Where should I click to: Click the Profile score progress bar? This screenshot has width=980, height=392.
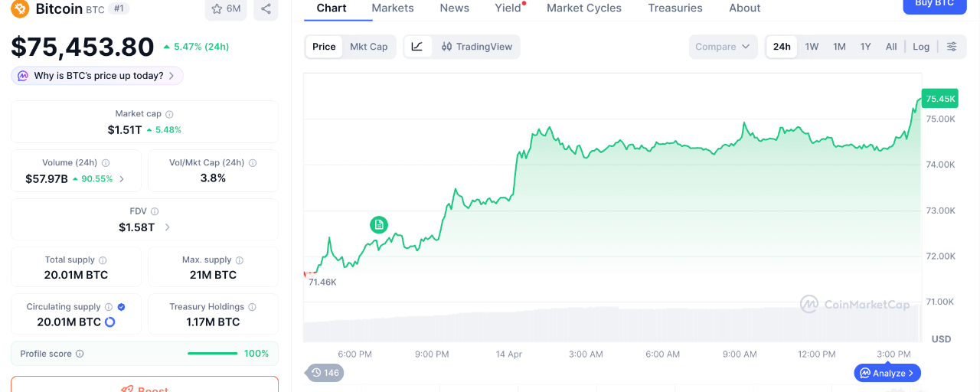[x=212, y=354]
